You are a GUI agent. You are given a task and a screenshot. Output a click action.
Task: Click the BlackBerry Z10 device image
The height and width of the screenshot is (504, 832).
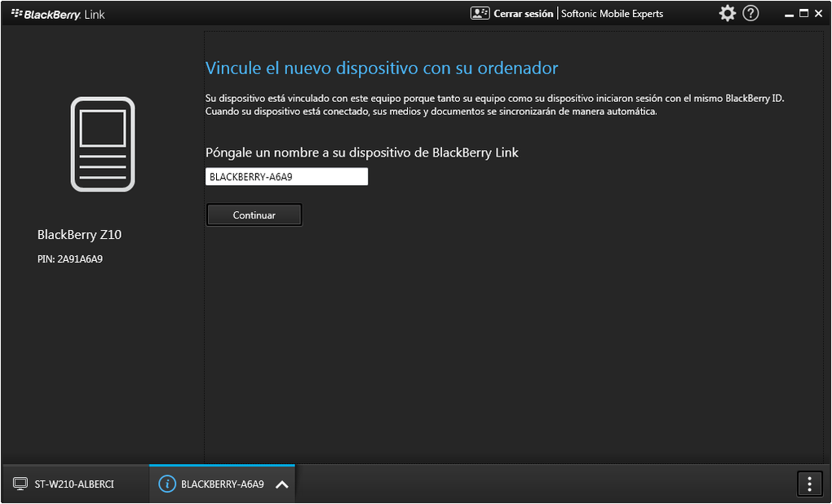[103, 144]
